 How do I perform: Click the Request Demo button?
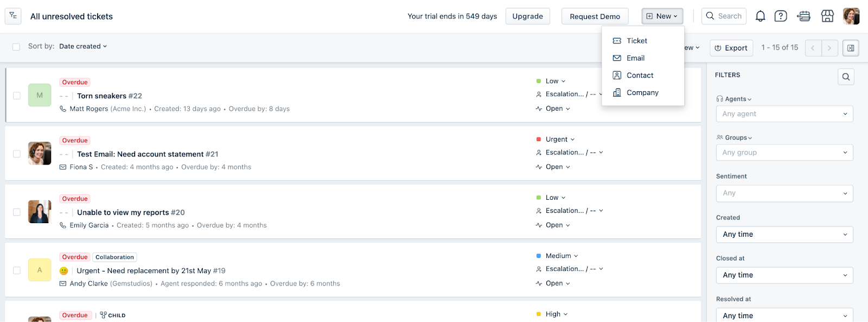(x=595, y=16)
